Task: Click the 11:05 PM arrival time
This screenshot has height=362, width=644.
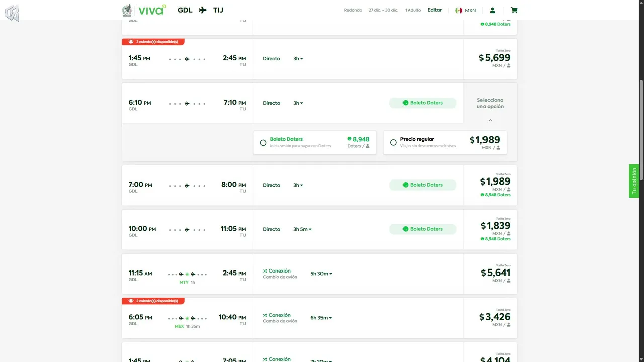Action: coord(233,229)
